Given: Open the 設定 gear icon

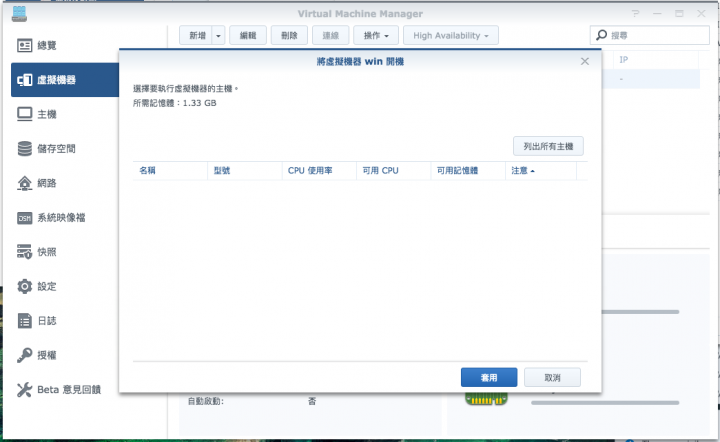Looking at the screenshot, I should [24, 286].
